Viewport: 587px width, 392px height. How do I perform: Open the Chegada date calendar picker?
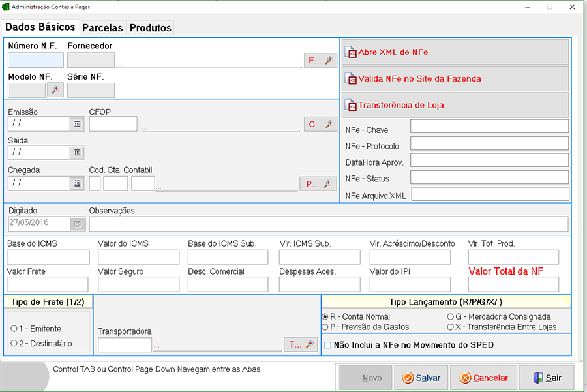tap(77, 183)
